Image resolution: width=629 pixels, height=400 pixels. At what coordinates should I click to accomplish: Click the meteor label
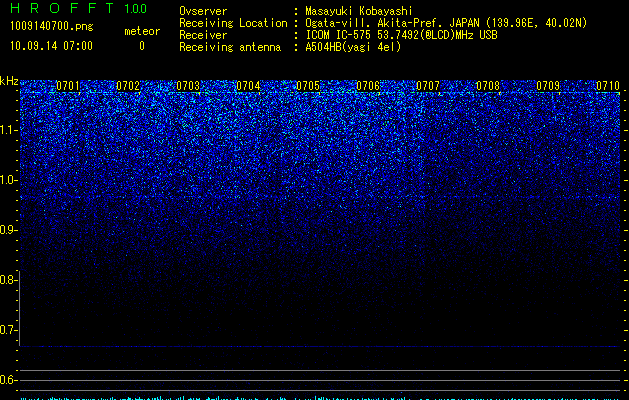[x=142, y=31]
